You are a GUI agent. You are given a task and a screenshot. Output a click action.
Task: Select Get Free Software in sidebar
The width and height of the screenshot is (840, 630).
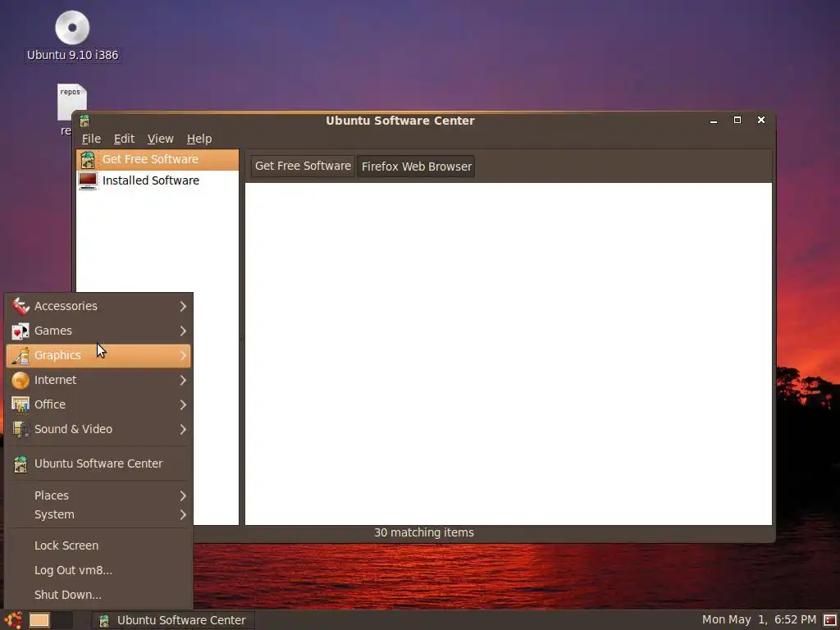(x=157, y=160)
